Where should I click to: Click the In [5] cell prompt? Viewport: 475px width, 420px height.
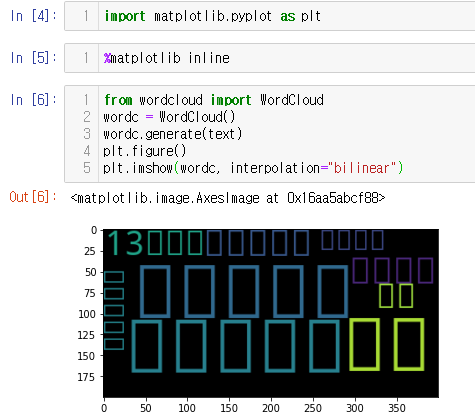point(33,58)
